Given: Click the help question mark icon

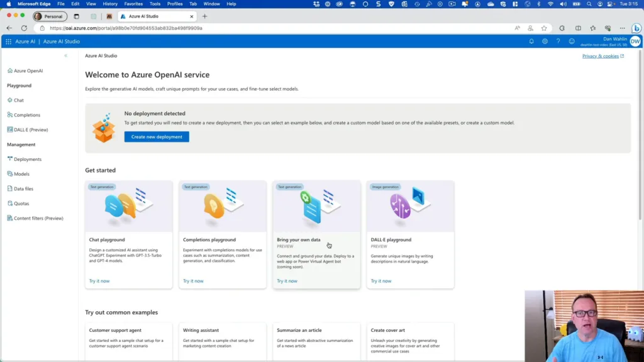Looking at the screenshot, I should [x=558, y=41].
